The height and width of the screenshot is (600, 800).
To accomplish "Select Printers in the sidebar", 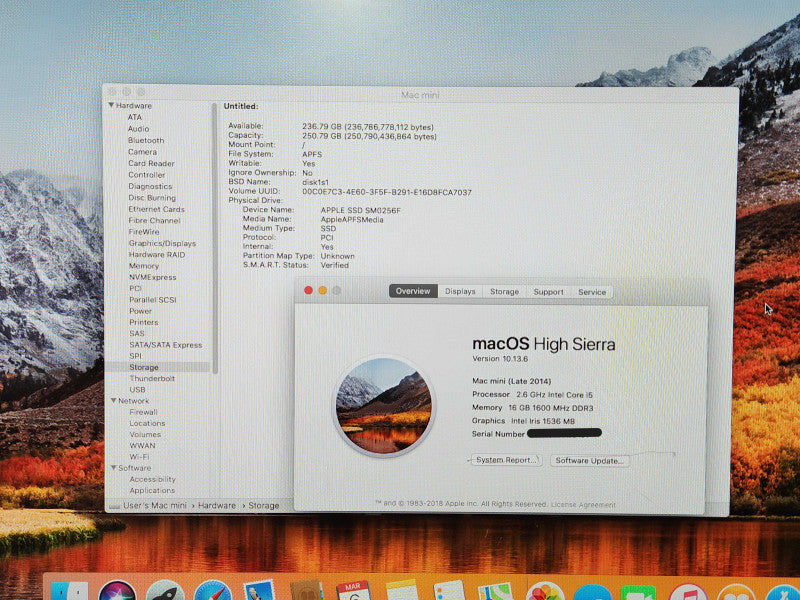I will click(144, 322).
